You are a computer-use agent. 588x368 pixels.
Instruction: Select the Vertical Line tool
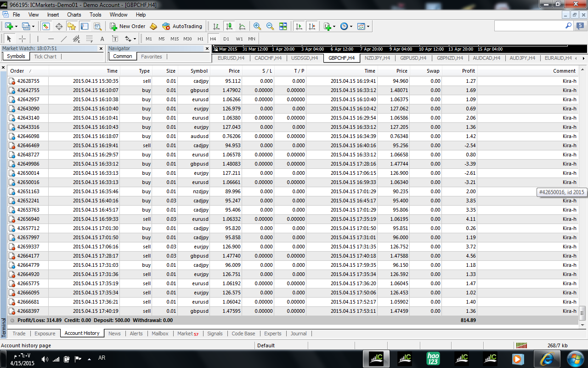(x=38, y=39)
